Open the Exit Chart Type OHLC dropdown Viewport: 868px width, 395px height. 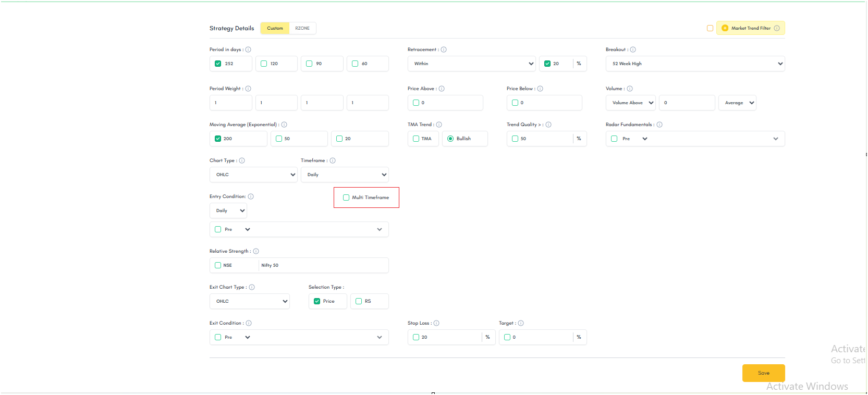[250, 301]
